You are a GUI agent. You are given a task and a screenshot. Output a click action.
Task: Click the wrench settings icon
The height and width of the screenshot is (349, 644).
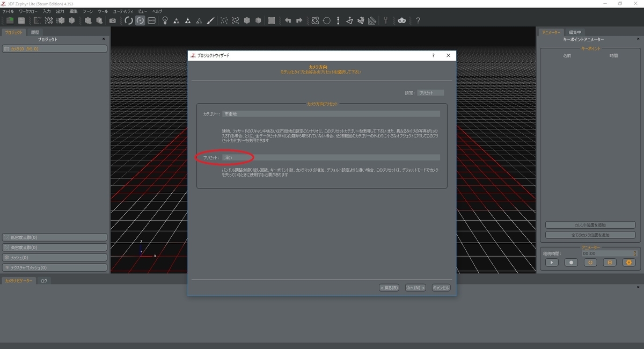point(385,21)
